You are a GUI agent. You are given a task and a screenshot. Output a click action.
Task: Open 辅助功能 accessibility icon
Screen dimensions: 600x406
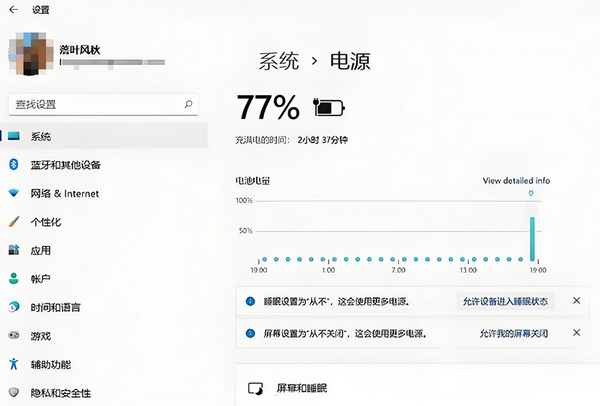pyautogui.click(x=14, y=364)
